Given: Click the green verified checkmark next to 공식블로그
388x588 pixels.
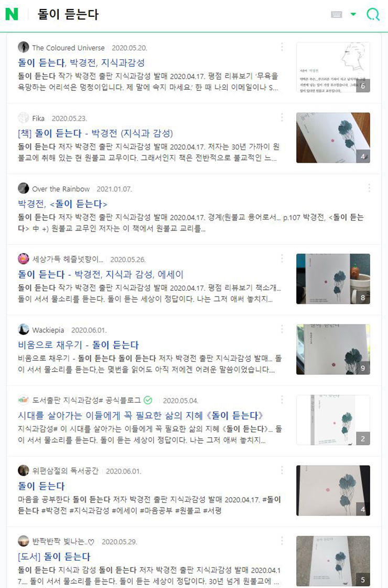Looking at the screenshot, I should [x=148, y=400].
